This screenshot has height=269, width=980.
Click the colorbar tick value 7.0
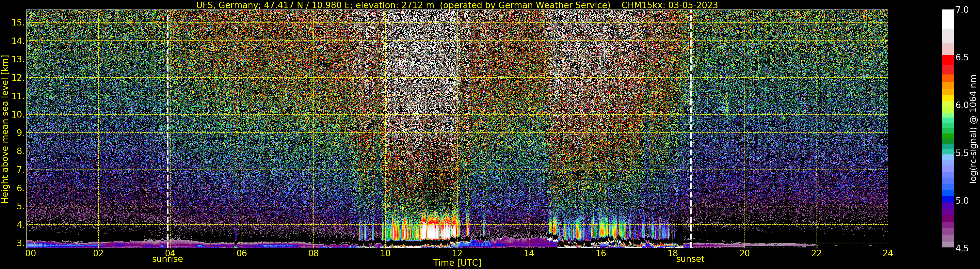pos(962,10)
